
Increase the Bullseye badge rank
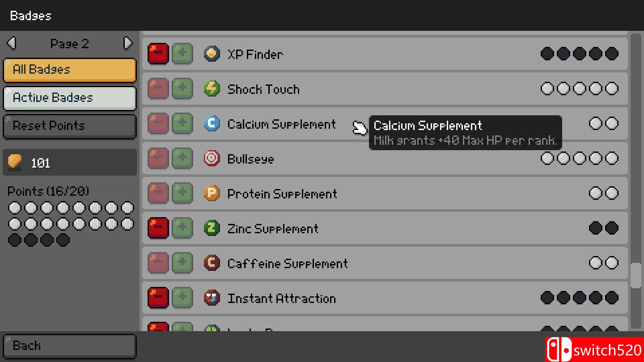coord(182,159)
